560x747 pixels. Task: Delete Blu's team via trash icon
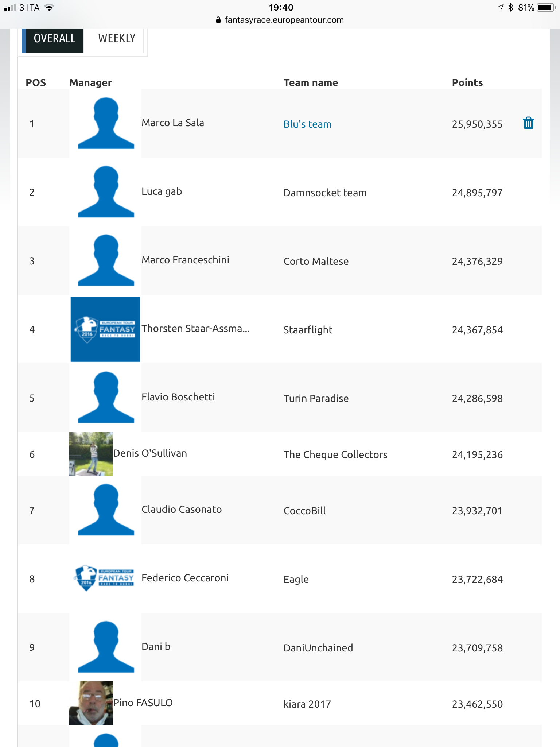(x=528, y=123)
